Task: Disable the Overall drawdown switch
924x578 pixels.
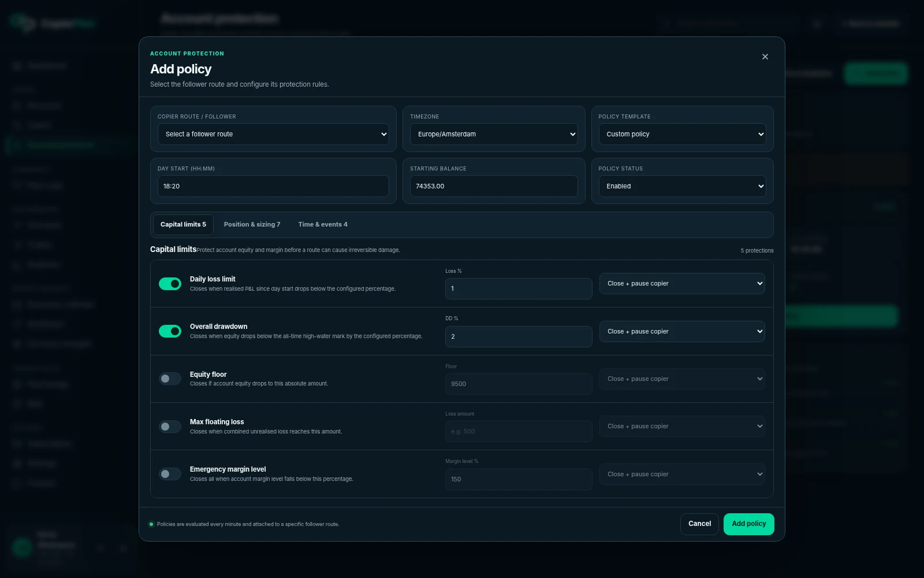Action: point(170,331)
